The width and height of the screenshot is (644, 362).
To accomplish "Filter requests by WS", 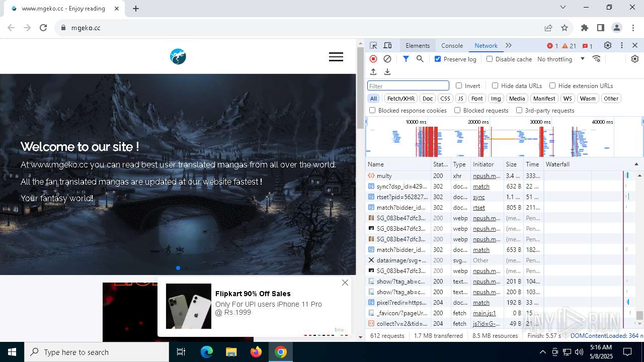I will coord(568,99).
